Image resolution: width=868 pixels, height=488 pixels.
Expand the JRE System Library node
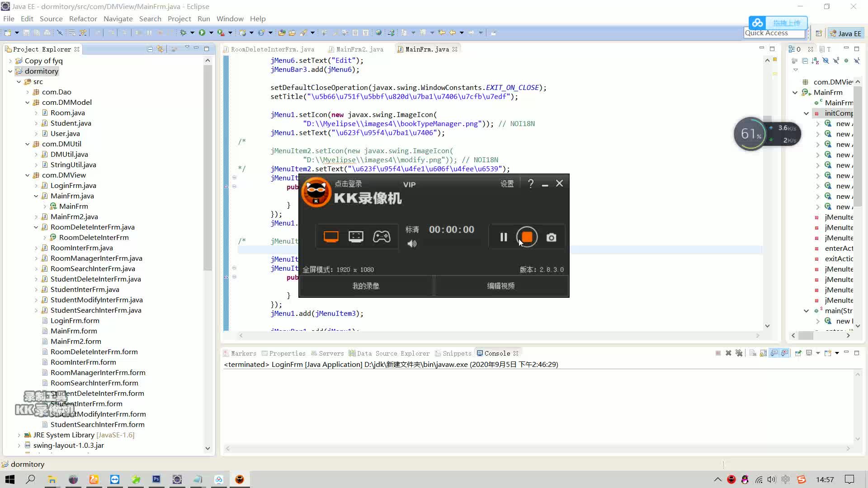point(19,435)
